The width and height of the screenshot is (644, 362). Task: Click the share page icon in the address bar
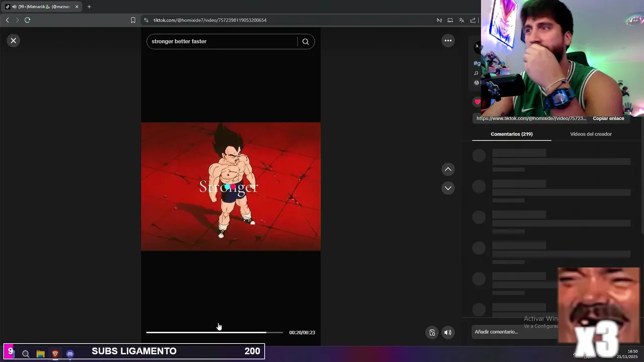click(x=473, y=20)
